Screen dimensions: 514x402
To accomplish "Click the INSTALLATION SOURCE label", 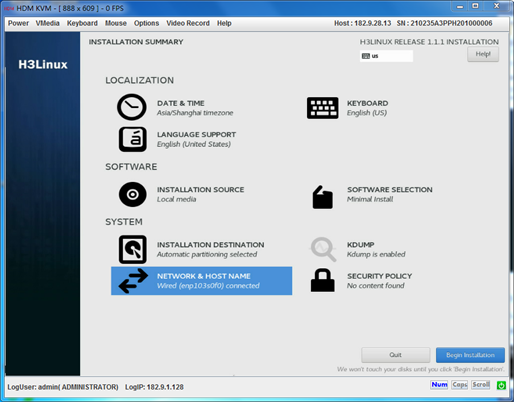I will click(201, 190).
